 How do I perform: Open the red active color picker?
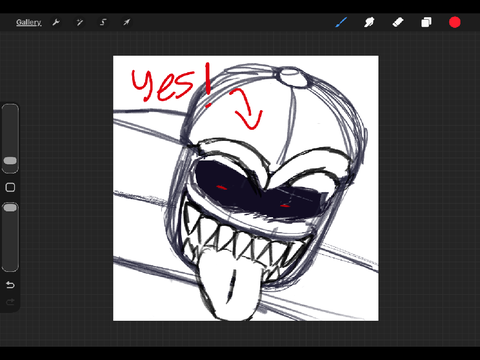coord(455,22)
